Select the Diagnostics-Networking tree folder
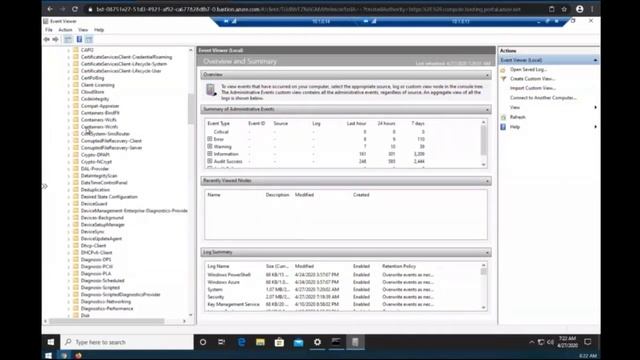Screen dimensions: 640x360 pyautogui.click(x=106, y=302)
